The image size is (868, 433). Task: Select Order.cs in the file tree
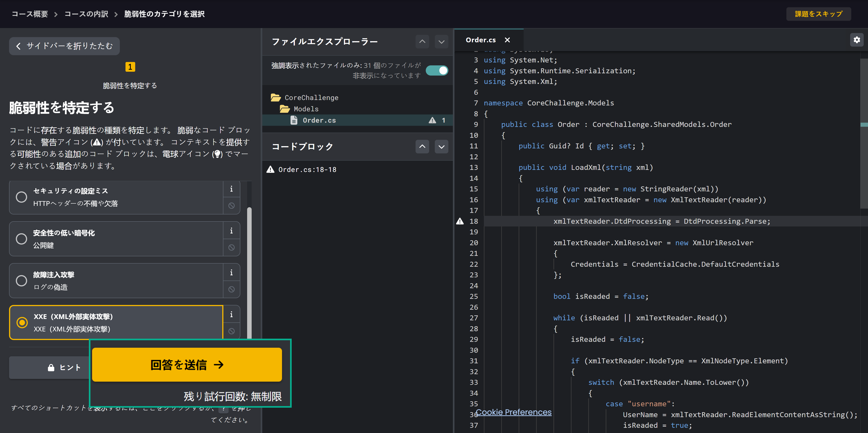click(x=357, y=120)
